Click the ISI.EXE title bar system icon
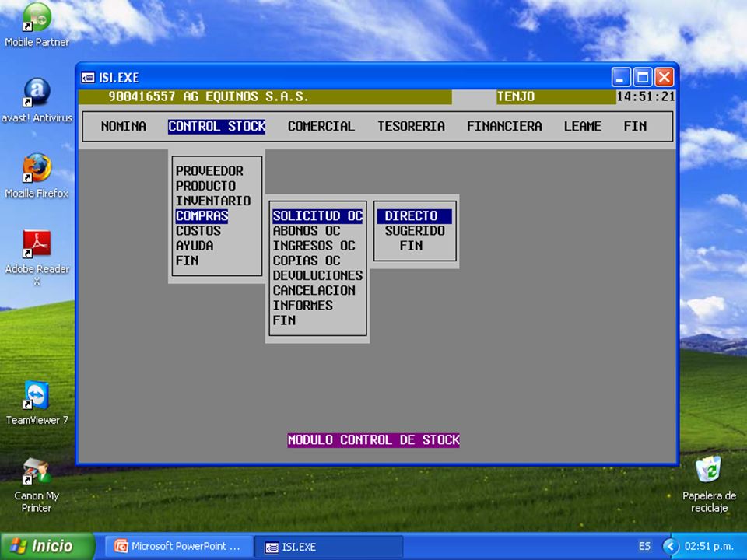This screenshot has height=560, width=747. pyautogui.click(x=88, y=77)
